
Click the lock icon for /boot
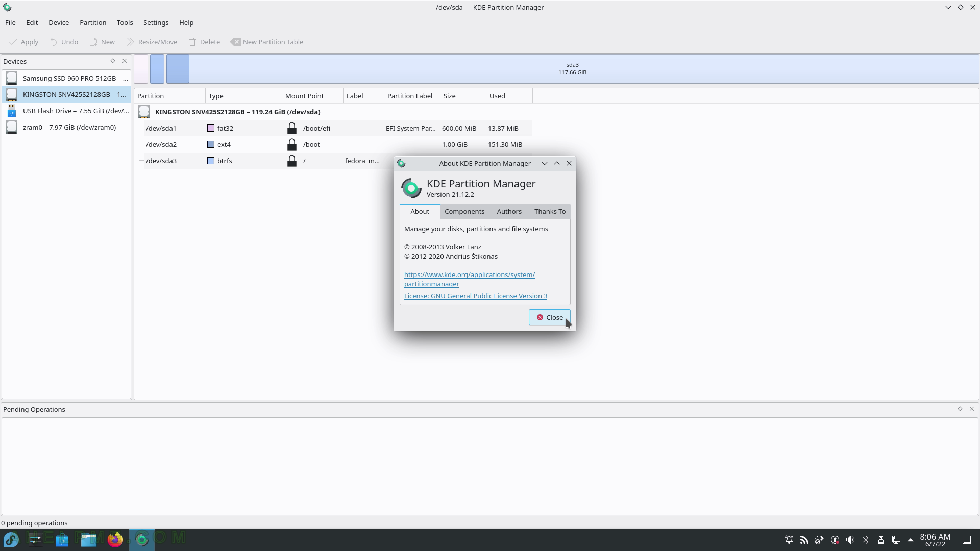pos(292,144)
